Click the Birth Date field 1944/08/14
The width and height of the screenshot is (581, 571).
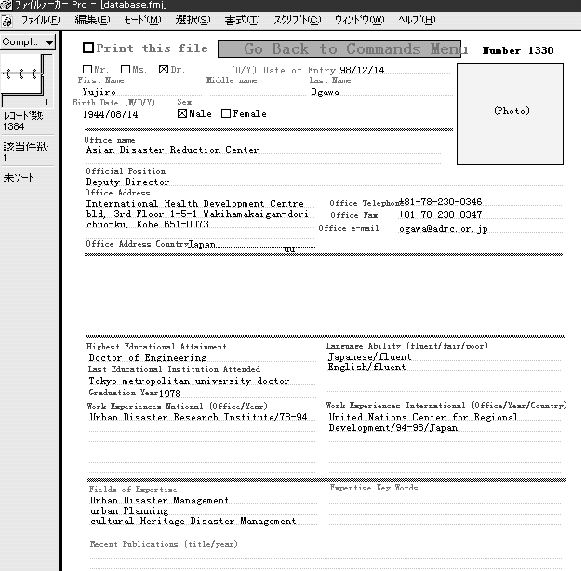pos(111,114)
